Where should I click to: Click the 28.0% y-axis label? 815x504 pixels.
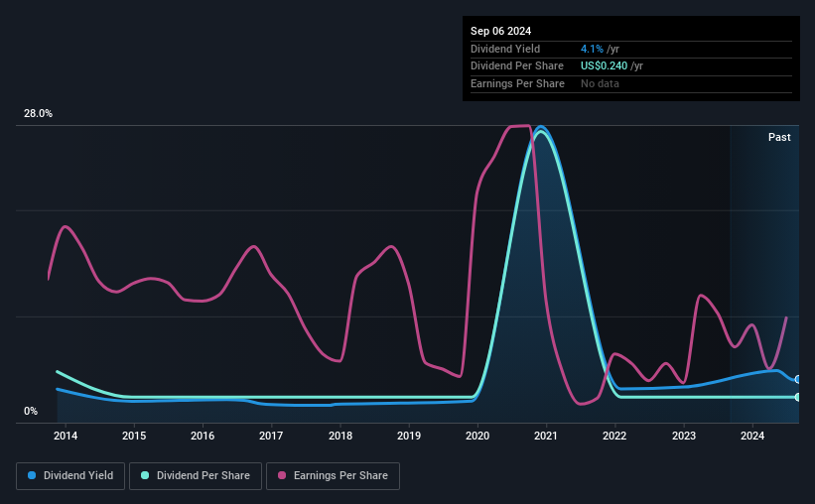click(38, 114)
